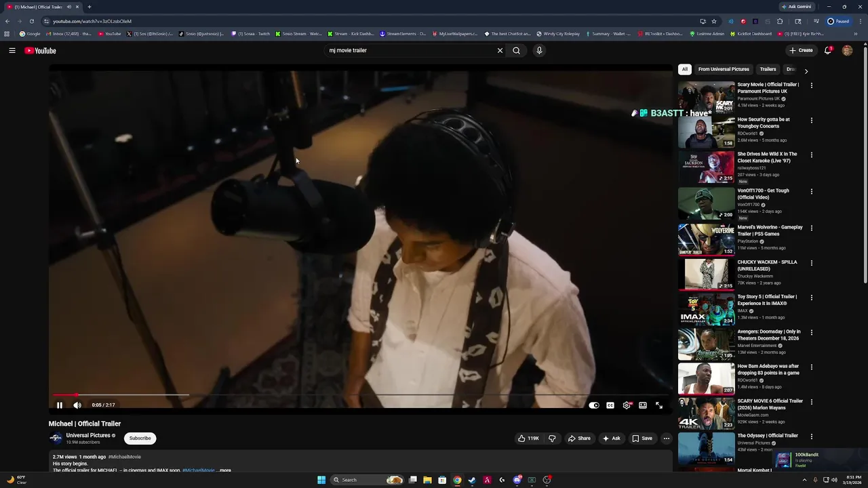Select the From Universal Pictures chip
Viewport: 868px width, 488px height.
coord(724,69)
